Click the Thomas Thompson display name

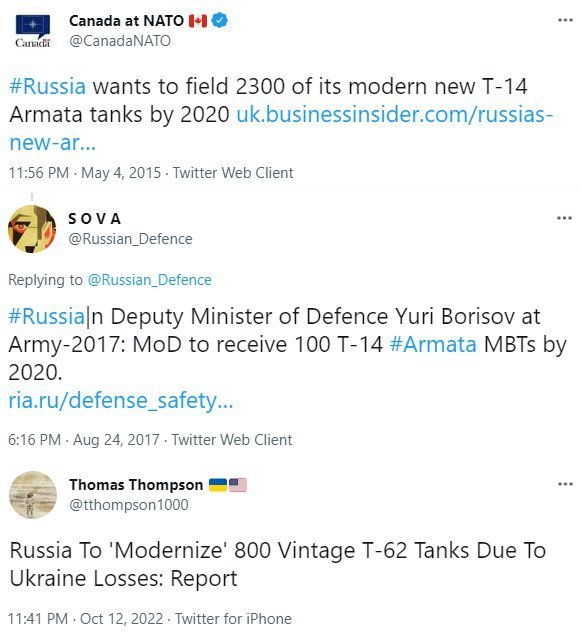click(x=136, y=485)
